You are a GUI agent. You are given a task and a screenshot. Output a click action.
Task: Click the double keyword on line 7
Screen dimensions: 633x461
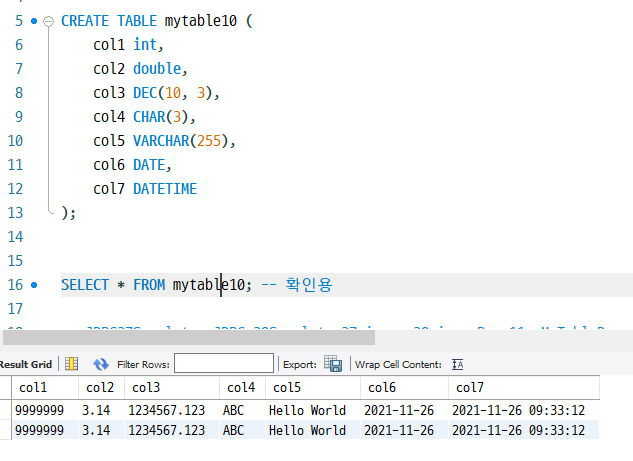pyautogui.click(x=157, y=69)
